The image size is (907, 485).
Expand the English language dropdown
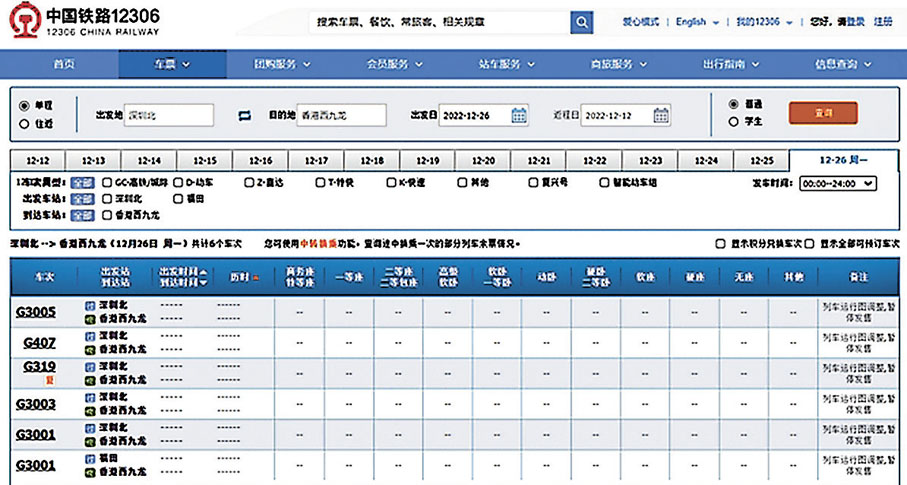point(696,21)
